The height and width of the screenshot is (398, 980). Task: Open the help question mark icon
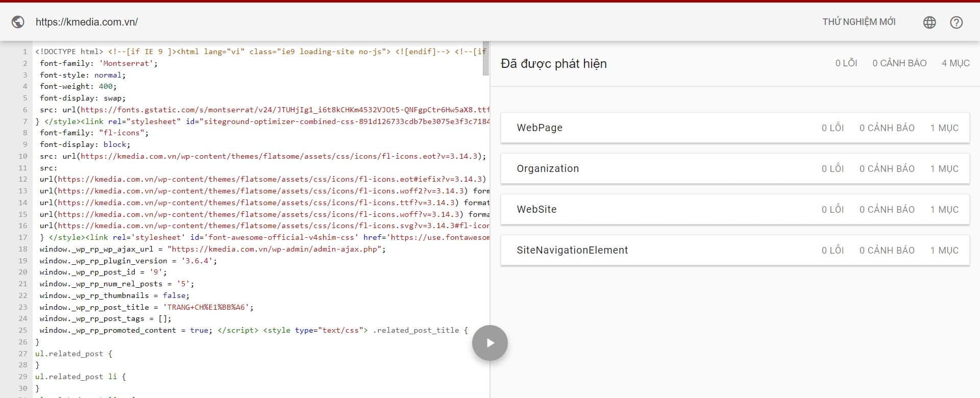[956, 22]
